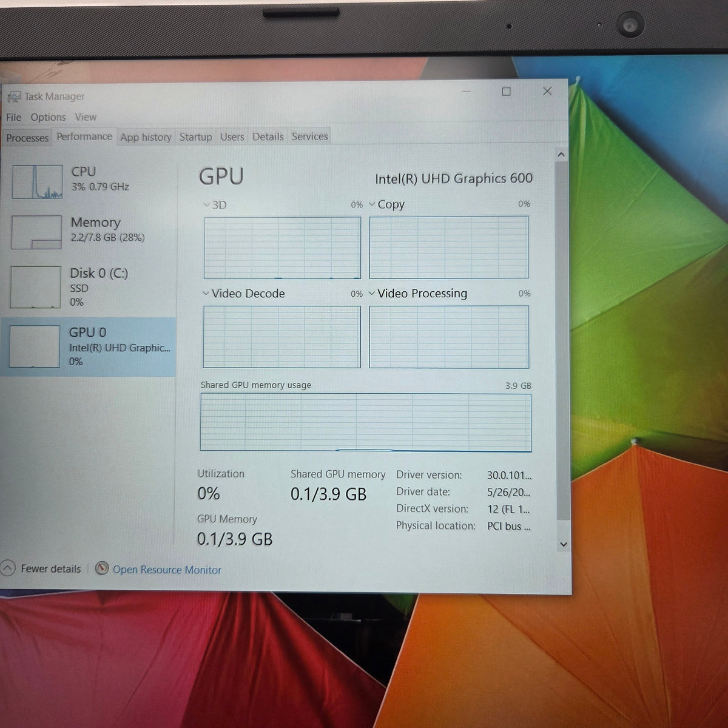This screenshot has height=728, width=728.
Task: Switch to the App history tab
Action: click(146, 137)
